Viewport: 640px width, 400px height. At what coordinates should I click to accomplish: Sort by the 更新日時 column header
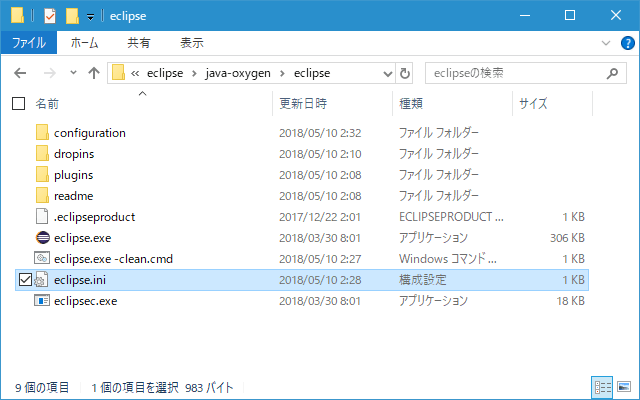click(303, 104)
